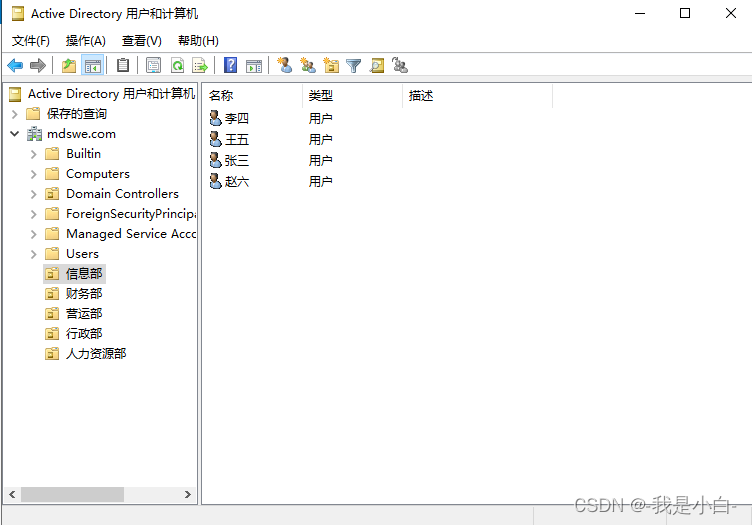This screenshot has width=752, height=525.
Task: Click the add-to-group toolbar icon
Action: coord(400,65)
